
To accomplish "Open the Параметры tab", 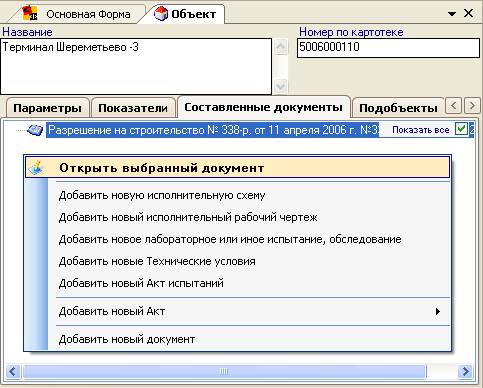I will point(47,108).
